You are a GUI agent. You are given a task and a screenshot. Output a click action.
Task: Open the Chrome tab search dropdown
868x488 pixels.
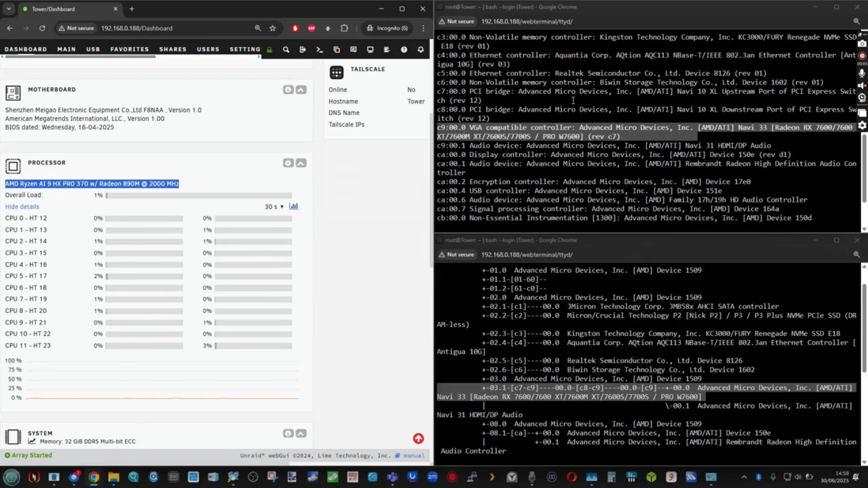click(9, 9)
